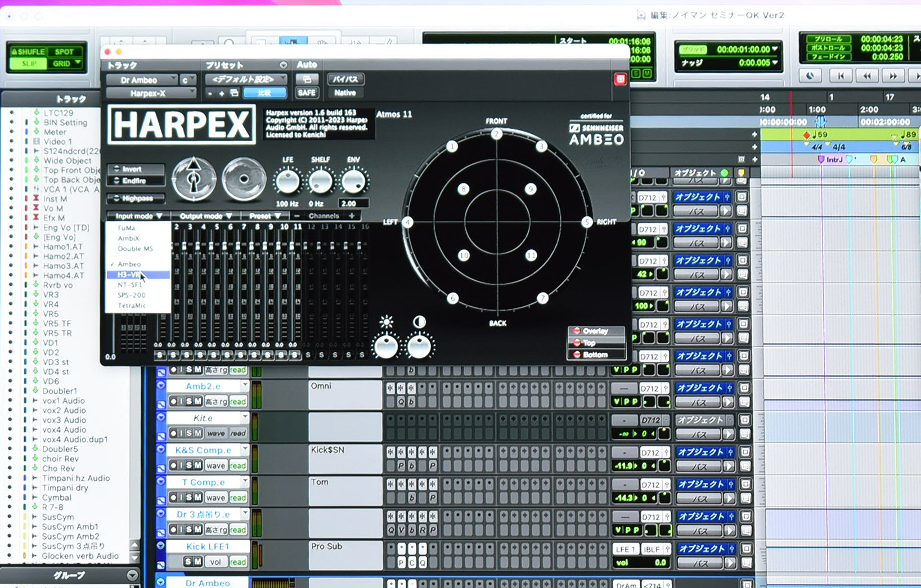Toggle the Invert switch in Harpex
This screenshot has height=588, width=921.
(136, 169)
